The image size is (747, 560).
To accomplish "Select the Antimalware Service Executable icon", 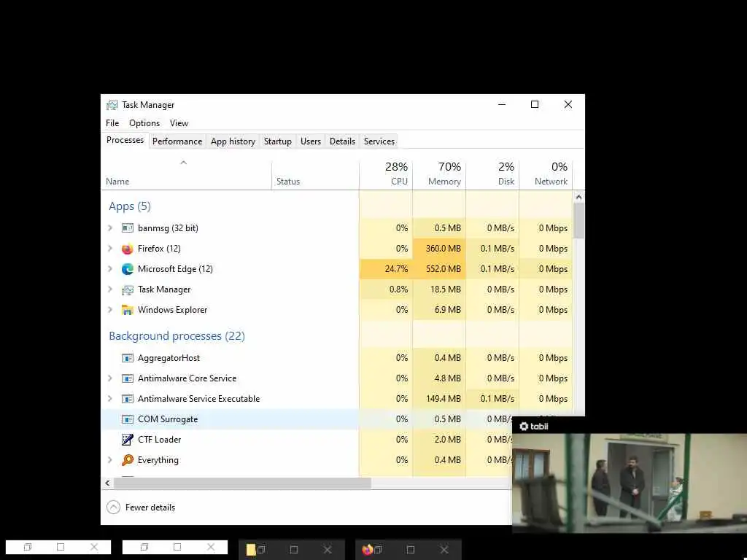I will [x=127, y=399].
